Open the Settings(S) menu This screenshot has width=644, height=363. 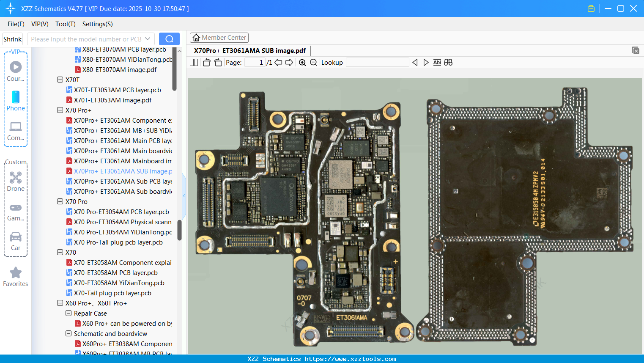97,24
